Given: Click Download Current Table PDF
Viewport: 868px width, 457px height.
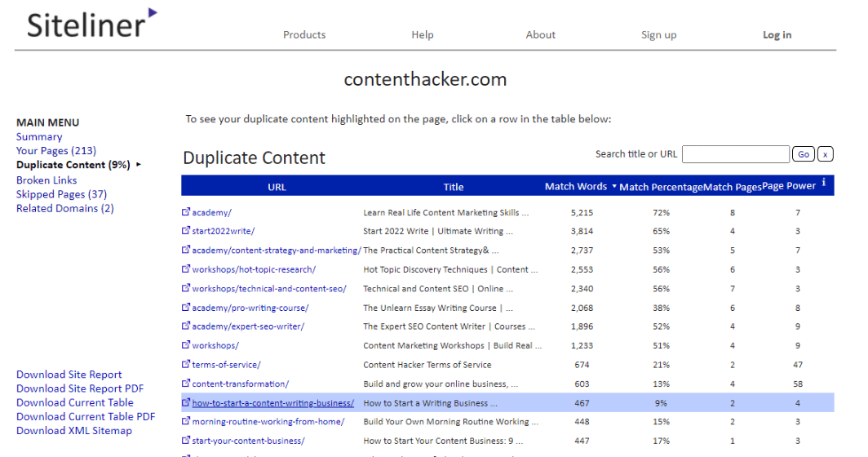Looking at the screenshot, I should 86,416.
